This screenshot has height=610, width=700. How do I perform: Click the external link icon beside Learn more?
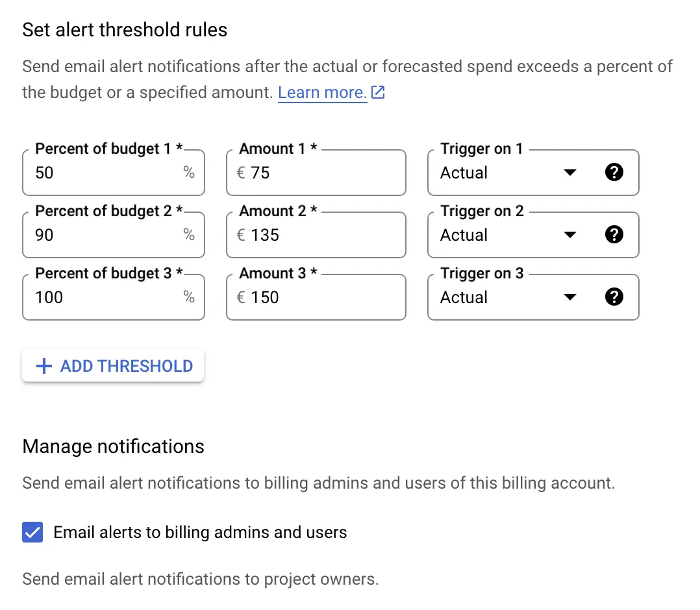[x=378, y=93]
